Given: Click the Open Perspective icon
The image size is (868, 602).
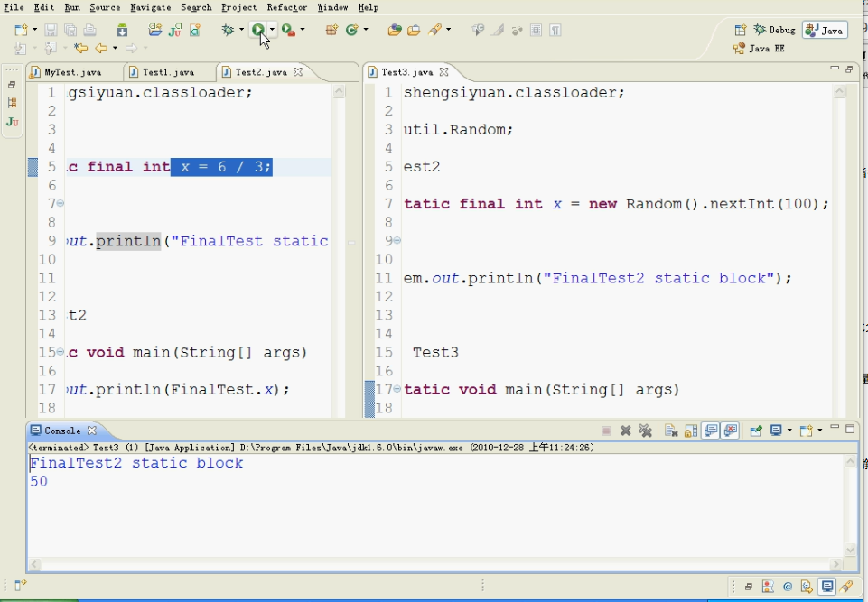Looking at the screenshot, I should click(x=741, y=30).
